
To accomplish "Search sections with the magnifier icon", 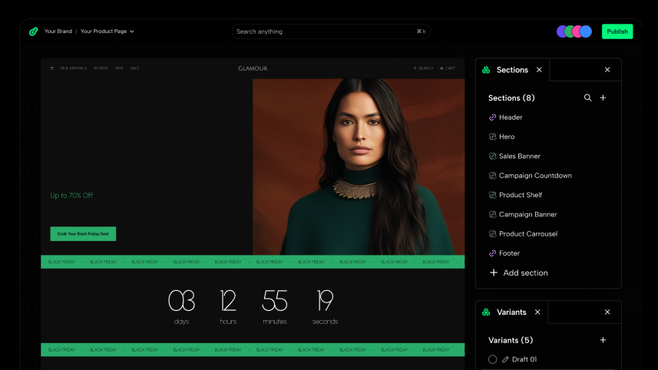I will [x=588, y=98].
